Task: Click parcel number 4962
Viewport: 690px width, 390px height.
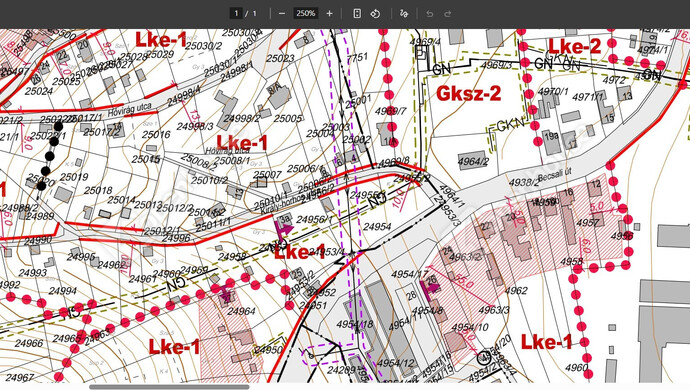Action: [x=516, y=291]
